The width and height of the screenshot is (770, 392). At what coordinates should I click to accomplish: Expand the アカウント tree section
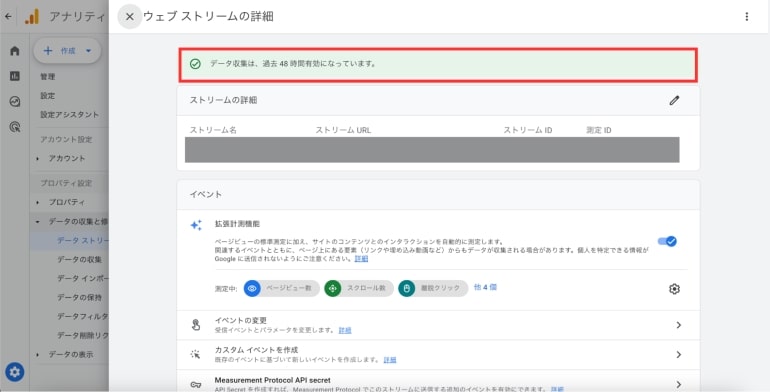coord(38,159)
